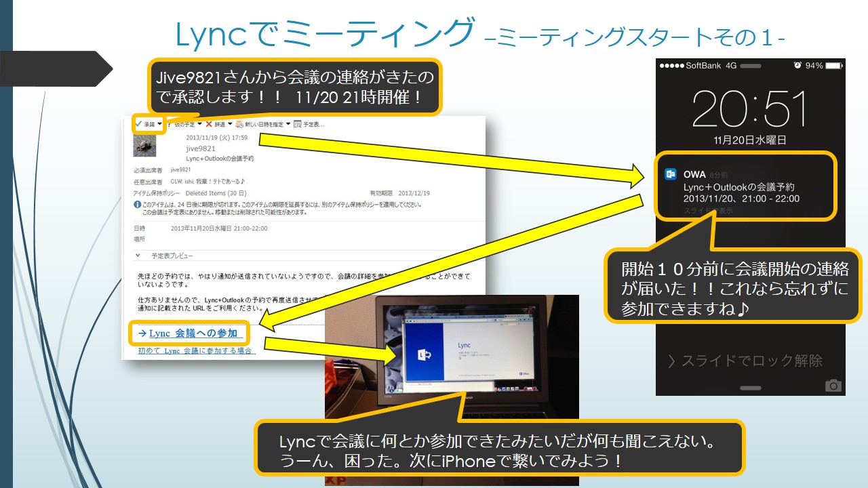This screenshot has height=488, width=868.
Task: Tap the alarm clock icon in the phone status bar
Action: (x=797, y=66)
